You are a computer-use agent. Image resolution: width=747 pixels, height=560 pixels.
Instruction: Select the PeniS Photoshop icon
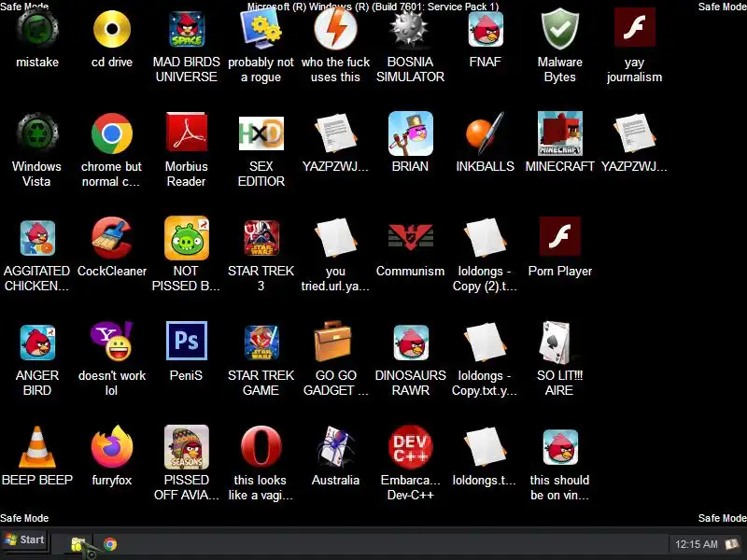[x=187, y=341]
